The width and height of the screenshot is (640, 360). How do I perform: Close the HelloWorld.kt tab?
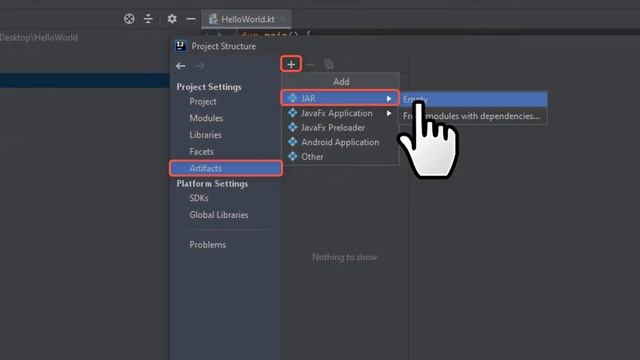point(284,19)
